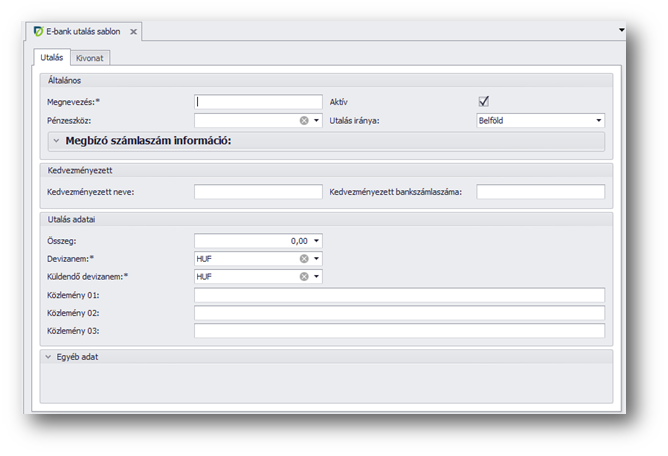This screenshot has height=456, width=668.
Task: Expand the Küldendő devizanem currency list
Action: [x=317, y=276]
